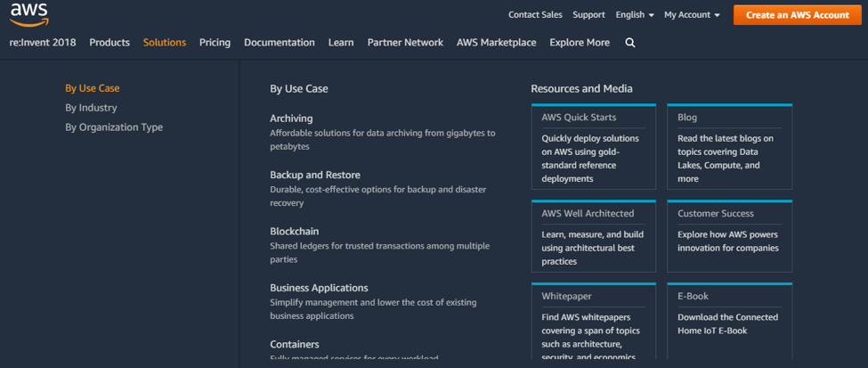Viewport: 868px width, 368px height.
Task: Open the E-Book resource card
Action: point(730,322)
